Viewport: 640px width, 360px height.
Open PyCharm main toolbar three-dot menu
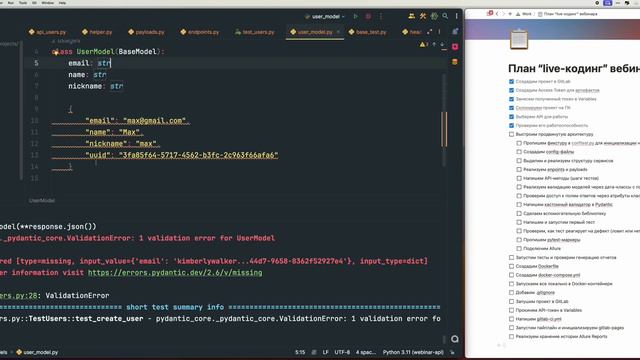(x=456, y=16)
